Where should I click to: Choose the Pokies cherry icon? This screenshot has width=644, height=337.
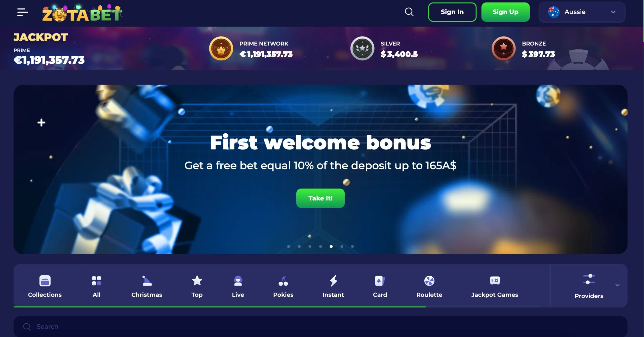pyautogui.click(x=283, y=281)
